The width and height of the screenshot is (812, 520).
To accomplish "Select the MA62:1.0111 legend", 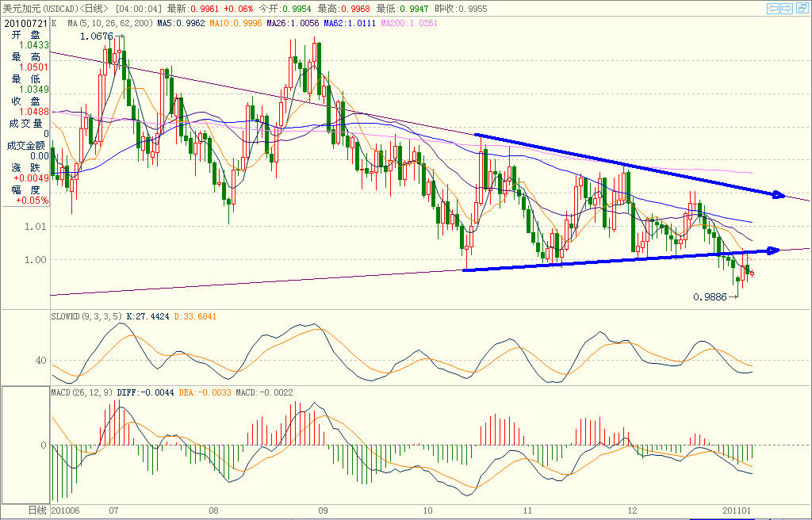I will pyautogui.click(x=350, y=23).
